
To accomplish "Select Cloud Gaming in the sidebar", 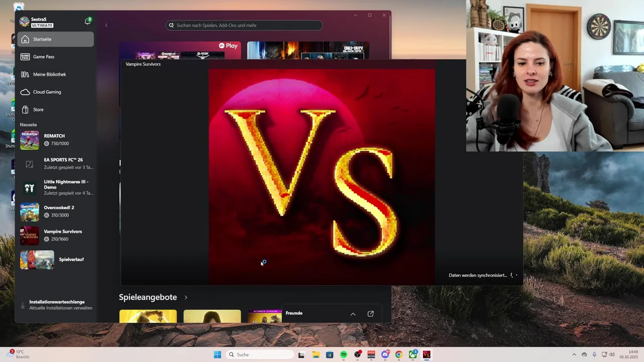I will pyautogui.click(x=55, y=92).
